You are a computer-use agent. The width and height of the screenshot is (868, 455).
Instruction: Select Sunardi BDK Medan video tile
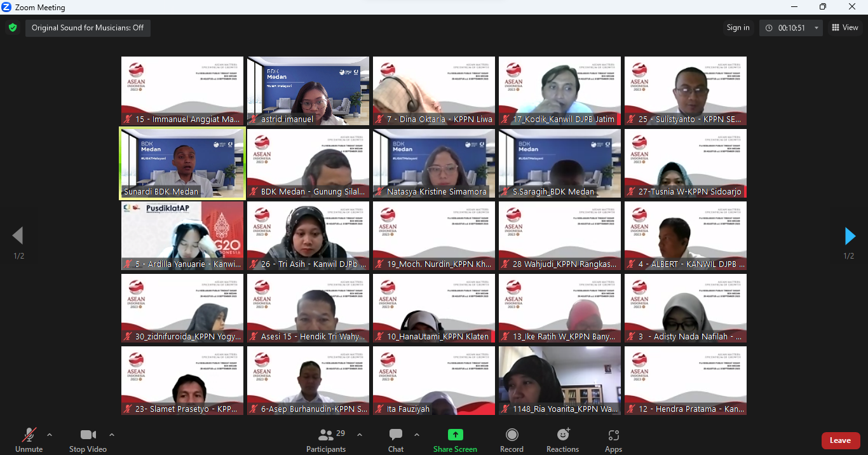[182, 163]
